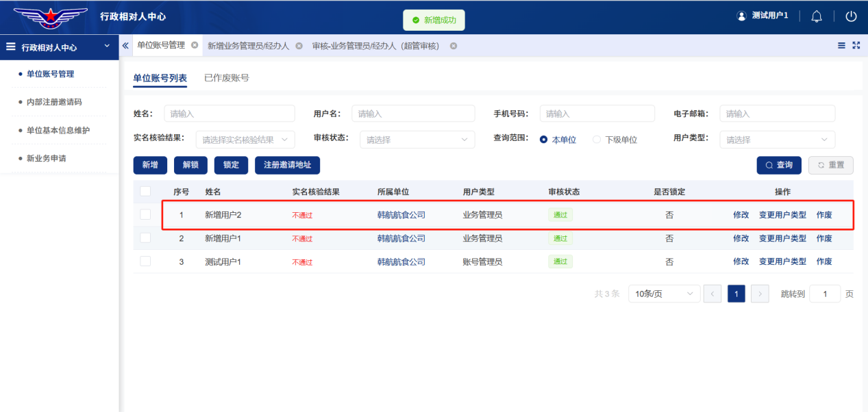
Task: Tick checkbox for row 测试用户1
Action: click(145, 261)
